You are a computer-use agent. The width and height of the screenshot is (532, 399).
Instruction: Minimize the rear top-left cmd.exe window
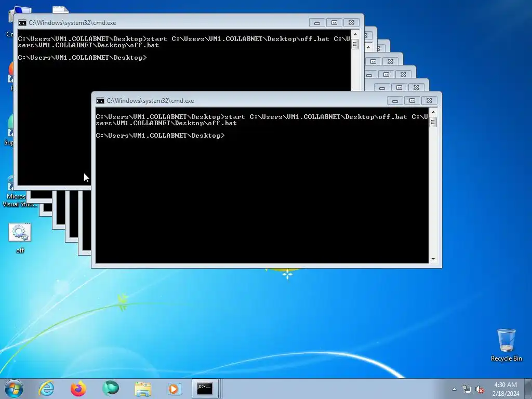point(317,23)
